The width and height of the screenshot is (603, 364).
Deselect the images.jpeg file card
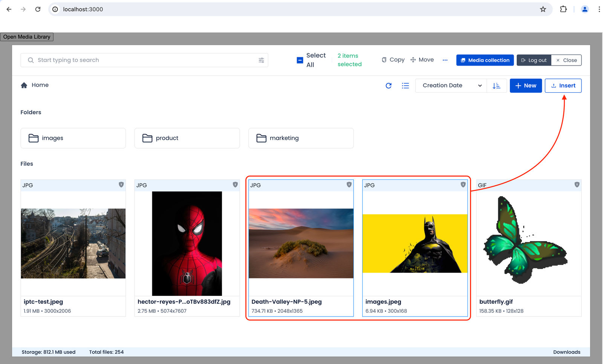point(415,248)
